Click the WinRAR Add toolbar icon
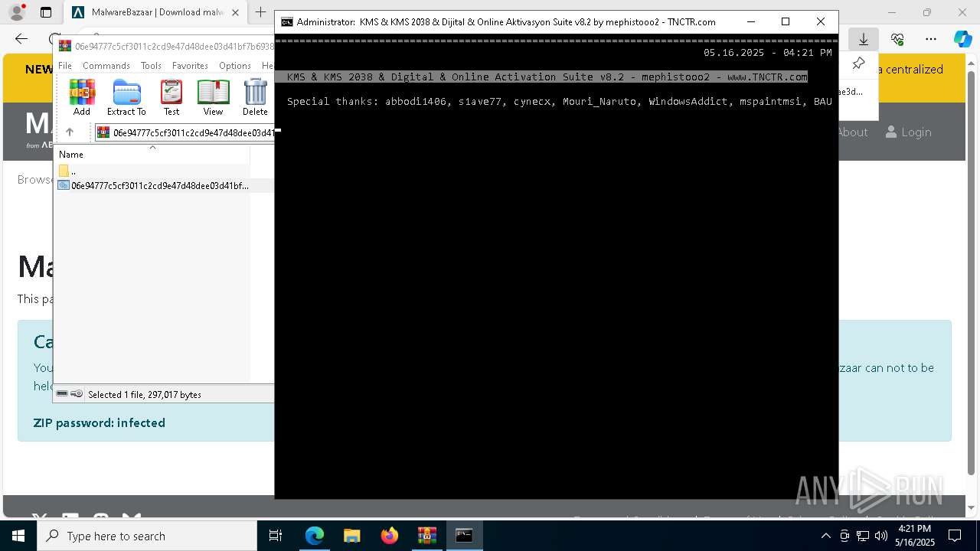 click(x=82, y=97)
